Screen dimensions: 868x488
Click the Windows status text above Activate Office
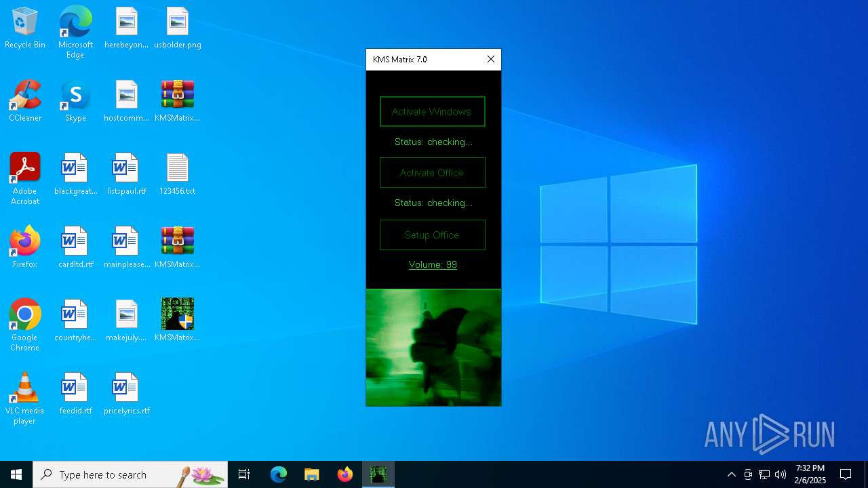click(x=433, y=142)
